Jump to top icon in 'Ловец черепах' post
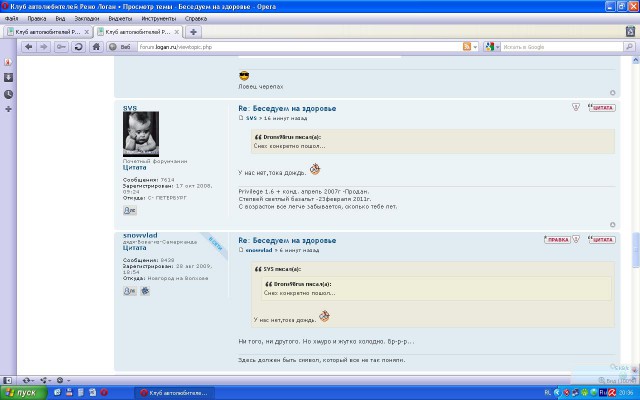This screenshot has height=400, width=640. coord(612,93)
